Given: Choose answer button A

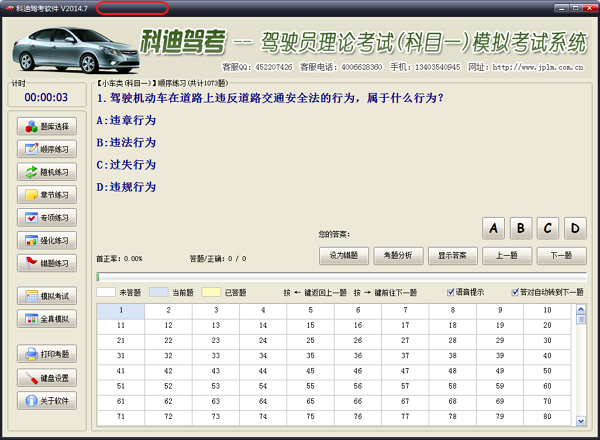Looking at the screenshot, I should [x=494, y=229].
